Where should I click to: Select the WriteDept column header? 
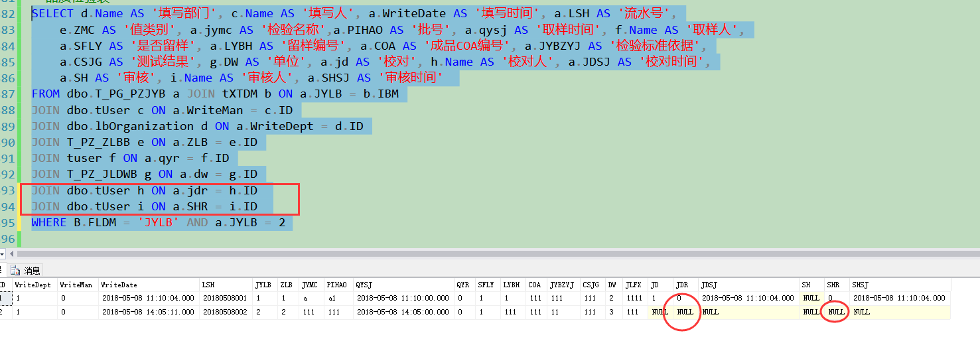[x=34, y=285]
